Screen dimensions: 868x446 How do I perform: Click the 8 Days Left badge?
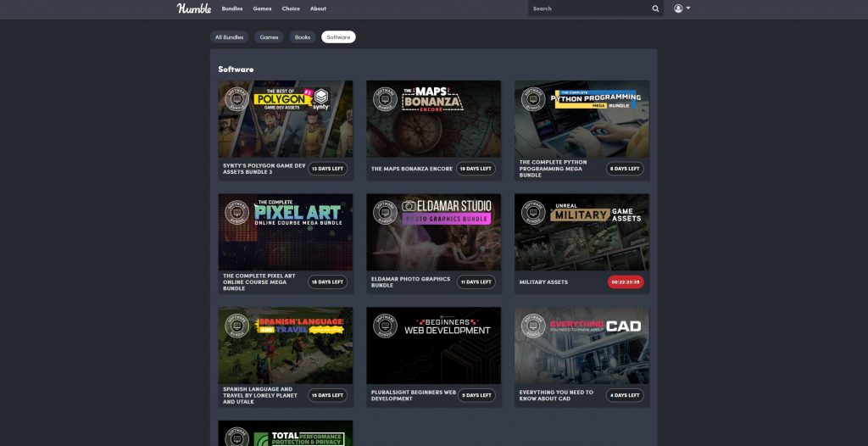tap(625, 169)
